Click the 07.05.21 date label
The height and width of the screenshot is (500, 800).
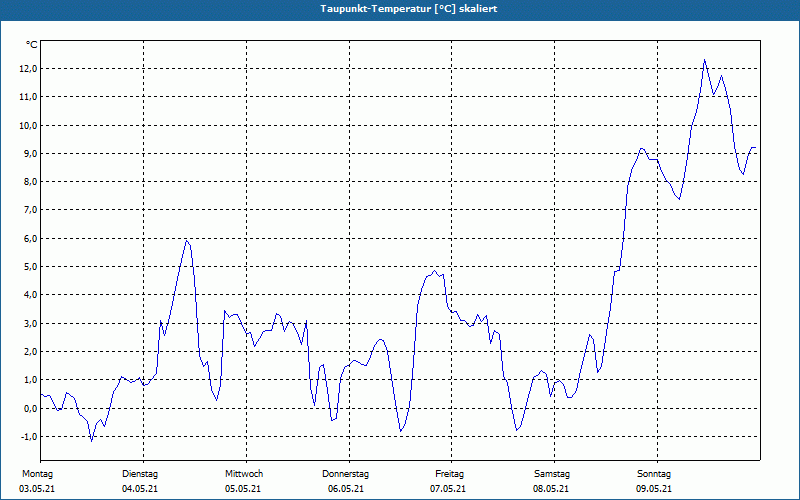(448, 489)
